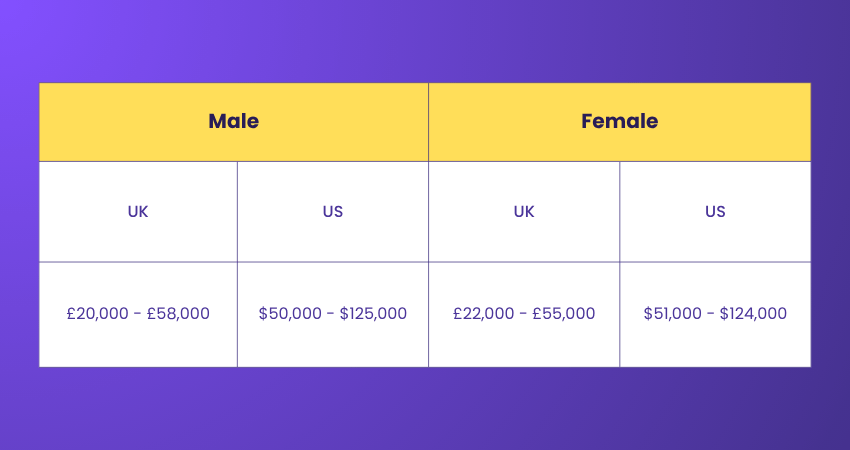The width and height of the screenshot is (850, 450).
Task: Select the "$125,000" upper bound value
Action: tap(373, 313)
